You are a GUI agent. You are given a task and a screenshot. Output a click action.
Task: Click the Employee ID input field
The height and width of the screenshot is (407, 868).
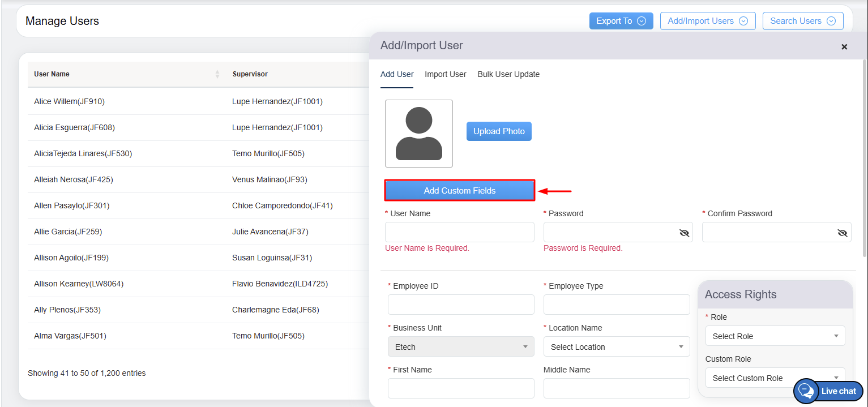click(460, 305)
